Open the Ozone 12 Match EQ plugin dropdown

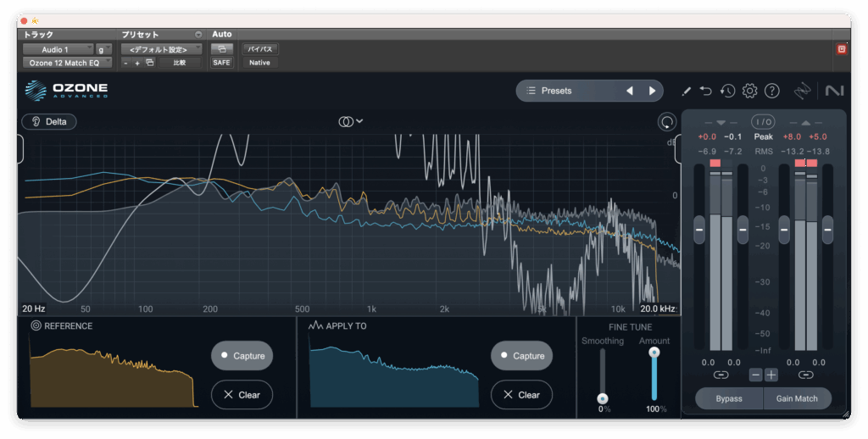point(66,63)
